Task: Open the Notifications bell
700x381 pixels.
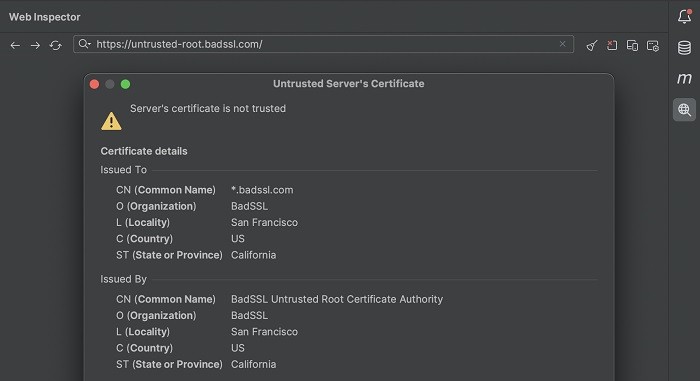Action: [x=684, y=17]
